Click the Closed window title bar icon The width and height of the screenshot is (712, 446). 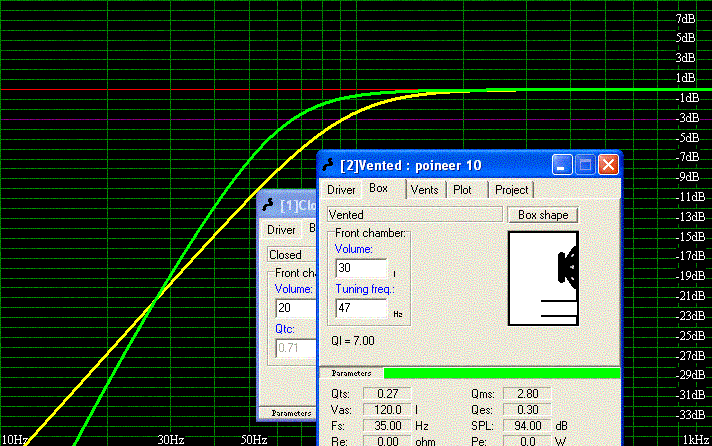click(268, 205)
